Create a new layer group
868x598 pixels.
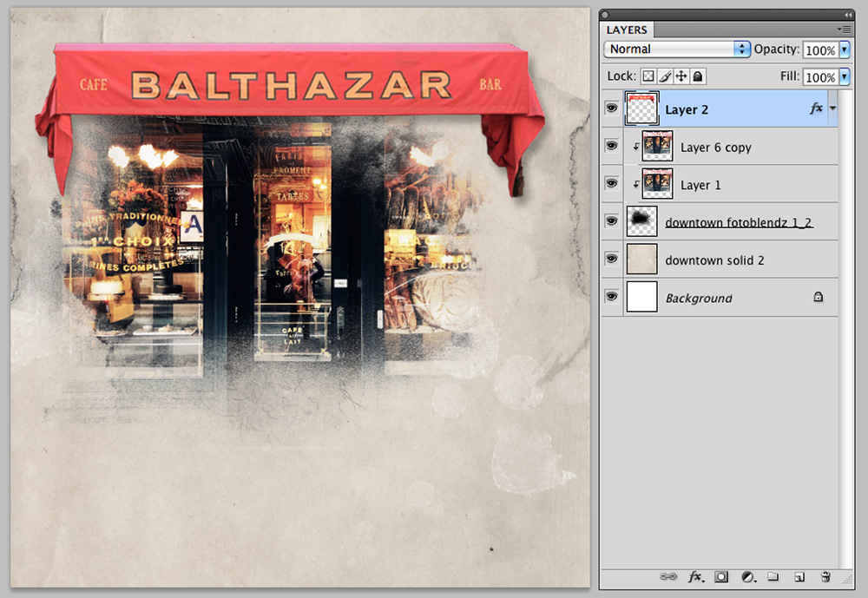click(773, 577)
